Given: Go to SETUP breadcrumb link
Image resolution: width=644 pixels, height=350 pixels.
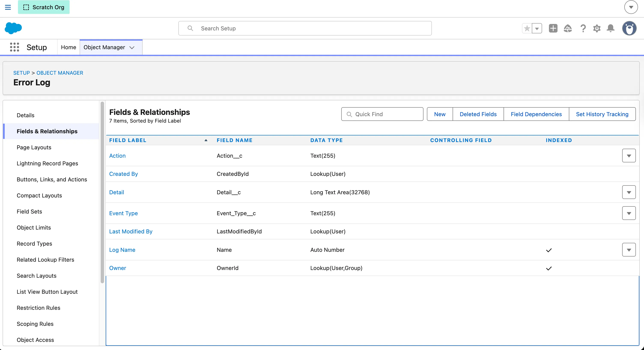Looking at the screenshot, I should click(21, 73).
